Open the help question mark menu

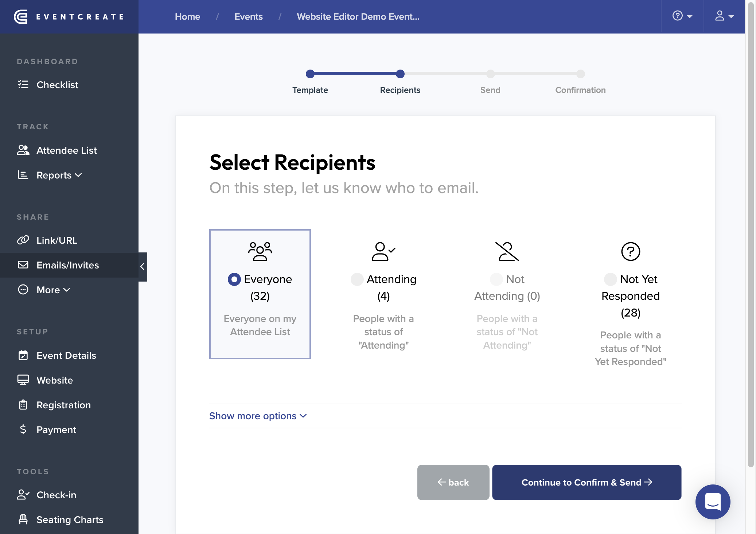pyautogui.click(x=682, y=16)
